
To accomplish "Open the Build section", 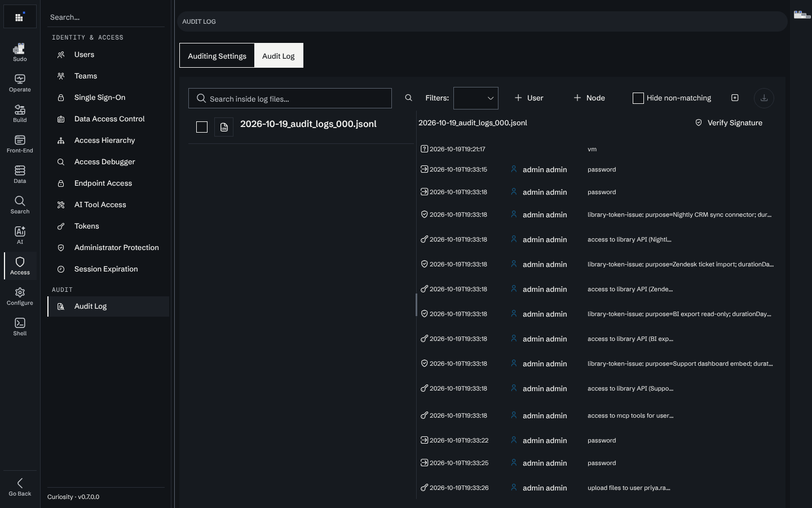I will click(20, 113).
